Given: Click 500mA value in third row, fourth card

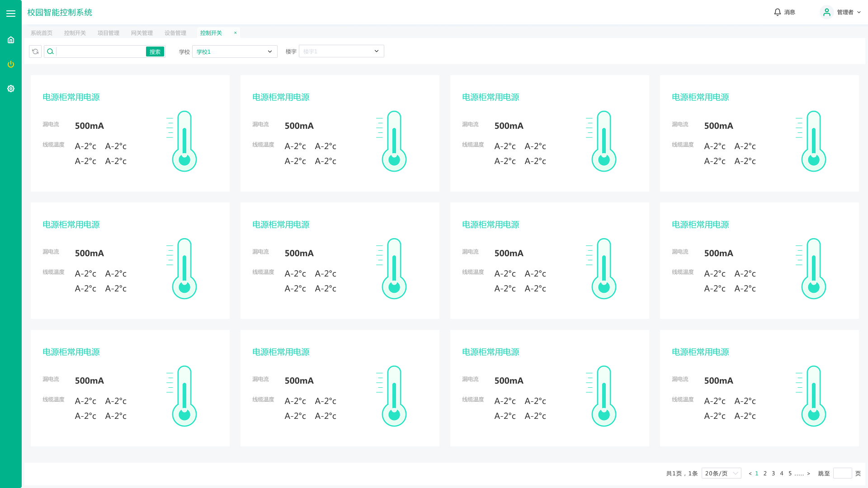Looking at the screenshot, I should 719,380.
